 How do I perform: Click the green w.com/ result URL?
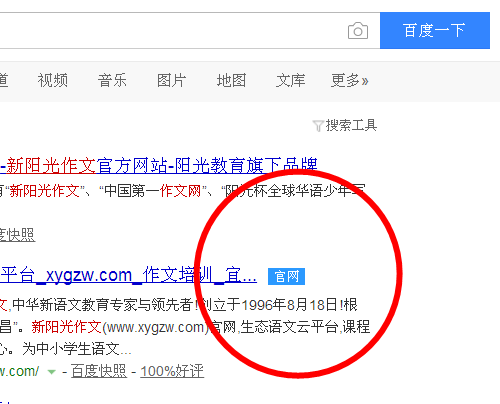(19, 371)
